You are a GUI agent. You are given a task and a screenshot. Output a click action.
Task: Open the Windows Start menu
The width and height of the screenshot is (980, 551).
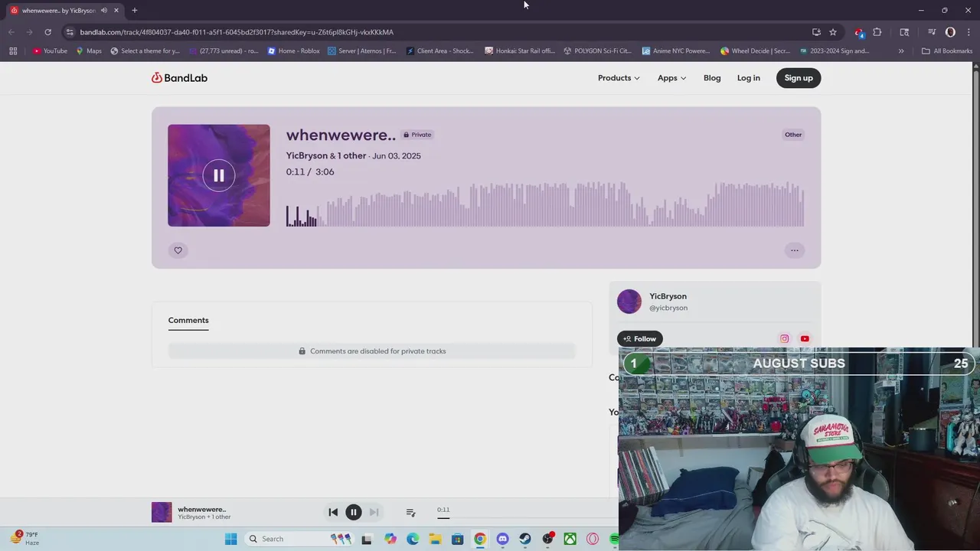point(230,539)
